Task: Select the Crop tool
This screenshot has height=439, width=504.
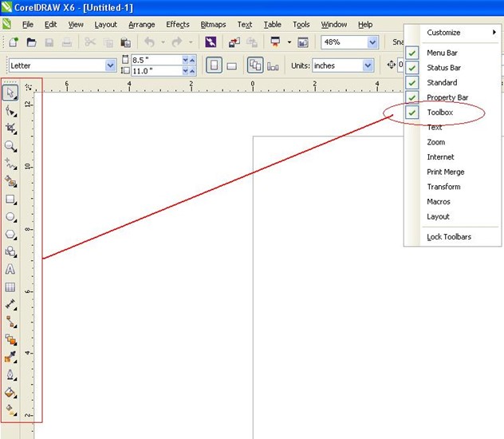Action: [x=11, y=129]
